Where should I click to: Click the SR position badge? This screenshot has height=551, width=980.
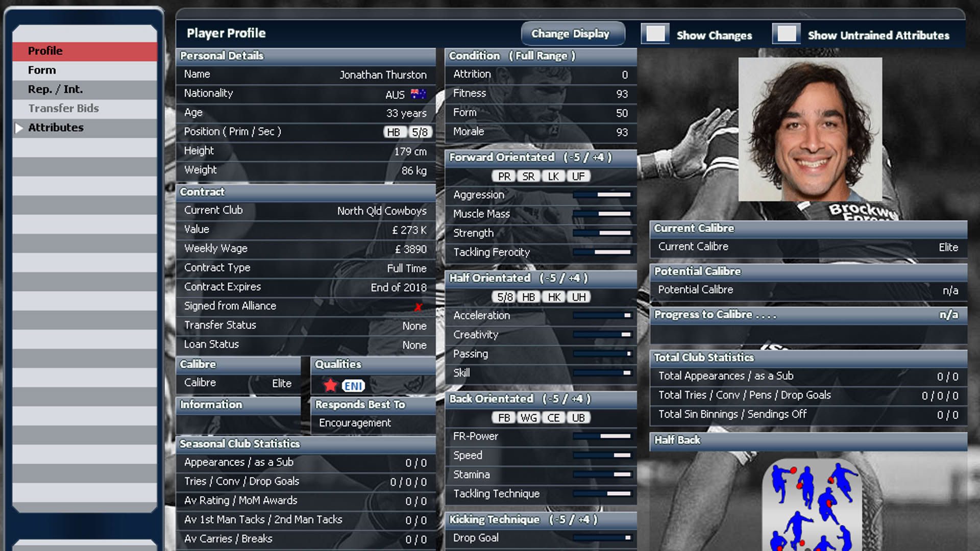528,177
